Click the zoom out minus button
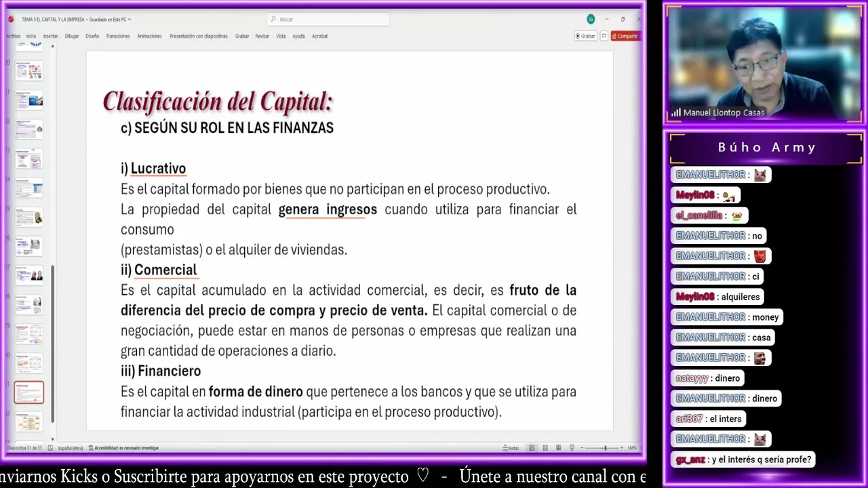Screen dimensions: 868x488 point(583,448)
